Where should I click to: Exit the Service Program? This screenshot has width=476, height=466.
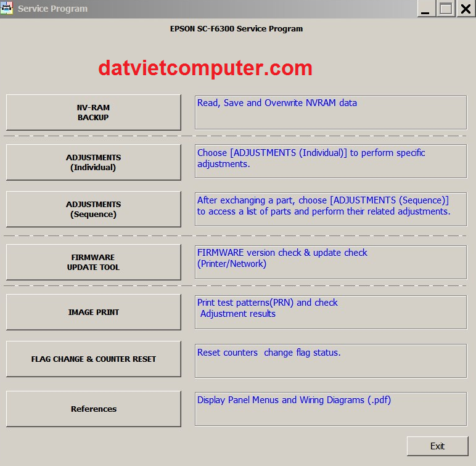coord(437,446)
